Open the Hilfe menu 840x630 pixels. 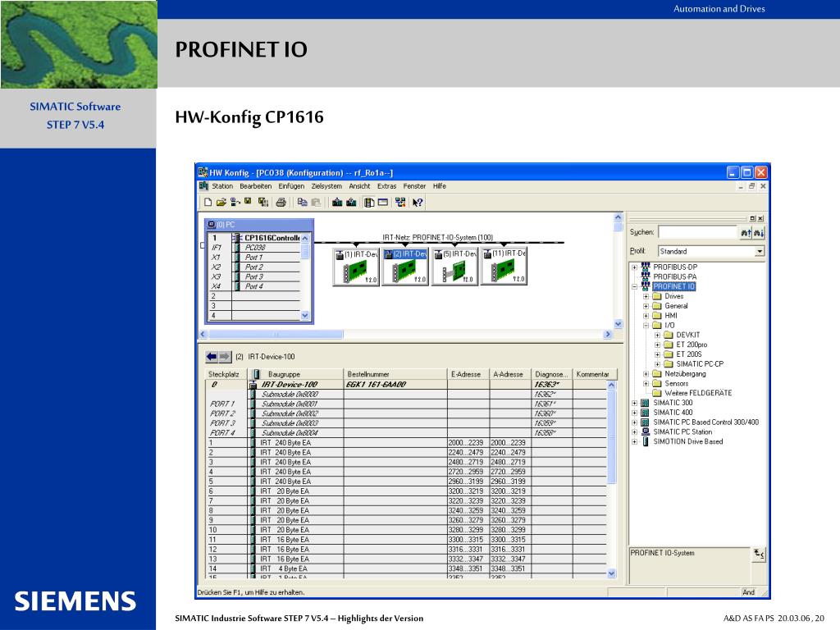[440, 186]
